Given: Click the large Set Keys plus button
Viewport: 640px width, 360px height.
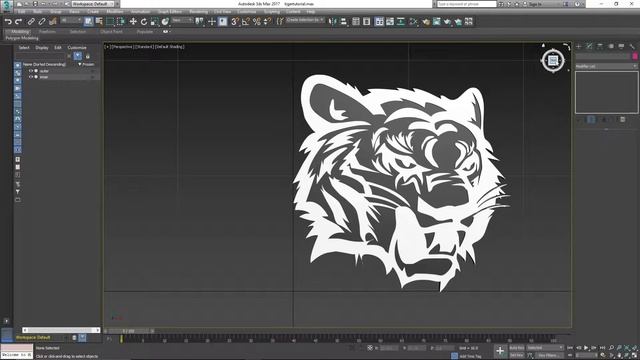Looking at the screenshot, I should pos(500,351).
